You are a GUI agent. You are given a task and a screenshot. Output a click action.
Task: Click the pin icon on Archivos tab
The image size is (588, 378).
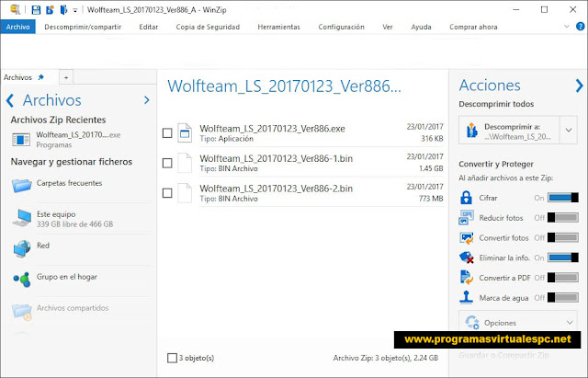(40, 77)
